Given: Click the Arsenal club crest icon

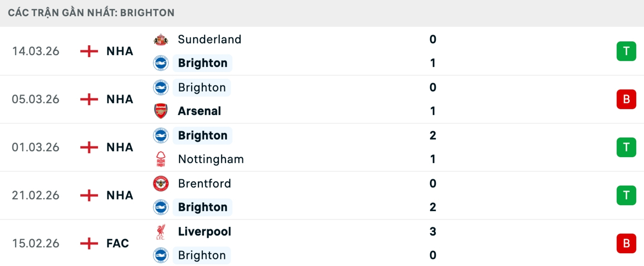Looking at the screenshot, I should tap(161, 111).
